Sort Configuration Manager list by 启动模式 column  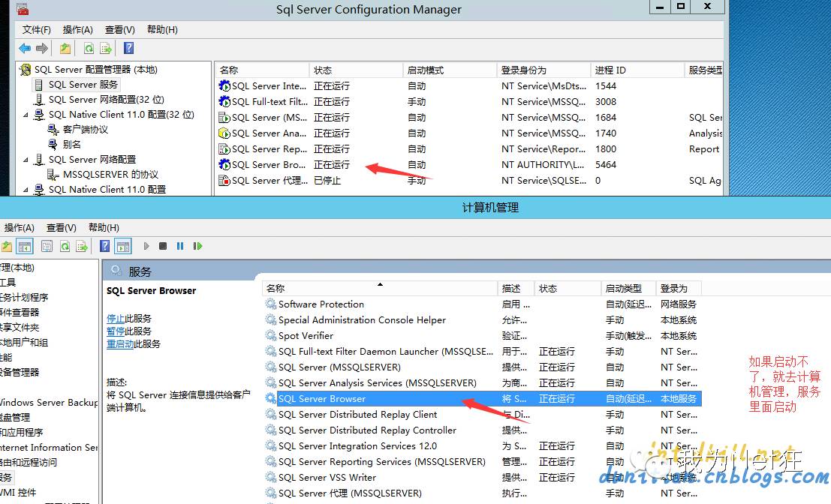pyautogui.click(x=450, y=70)
